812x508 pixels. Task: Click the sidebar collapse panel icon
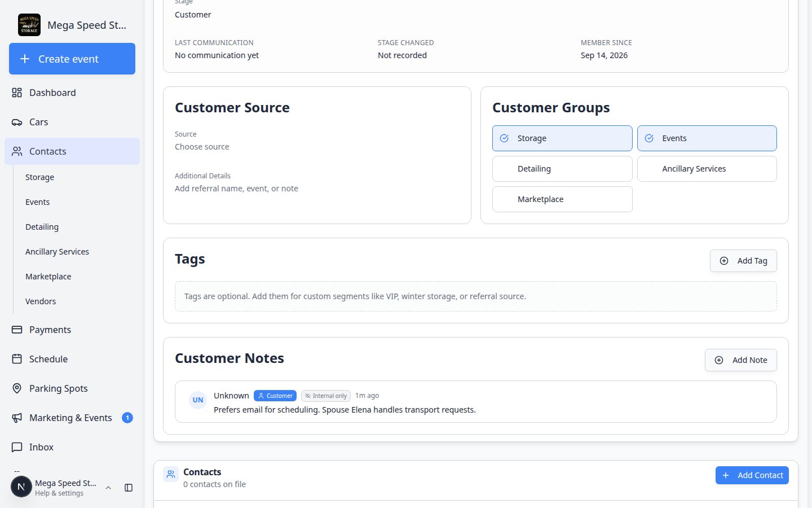tap(129, 488)
